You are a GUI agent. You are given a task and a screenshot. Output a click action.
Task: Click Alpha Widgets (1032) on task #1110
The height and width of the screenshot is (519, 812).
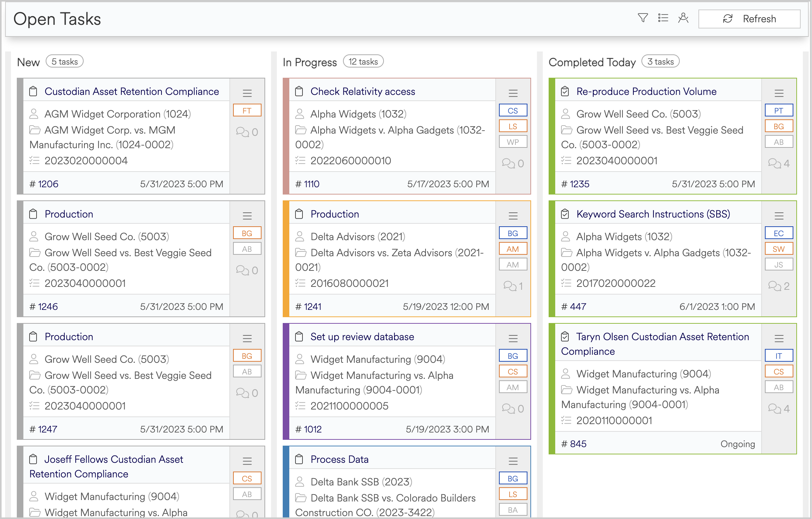[358, 114]
